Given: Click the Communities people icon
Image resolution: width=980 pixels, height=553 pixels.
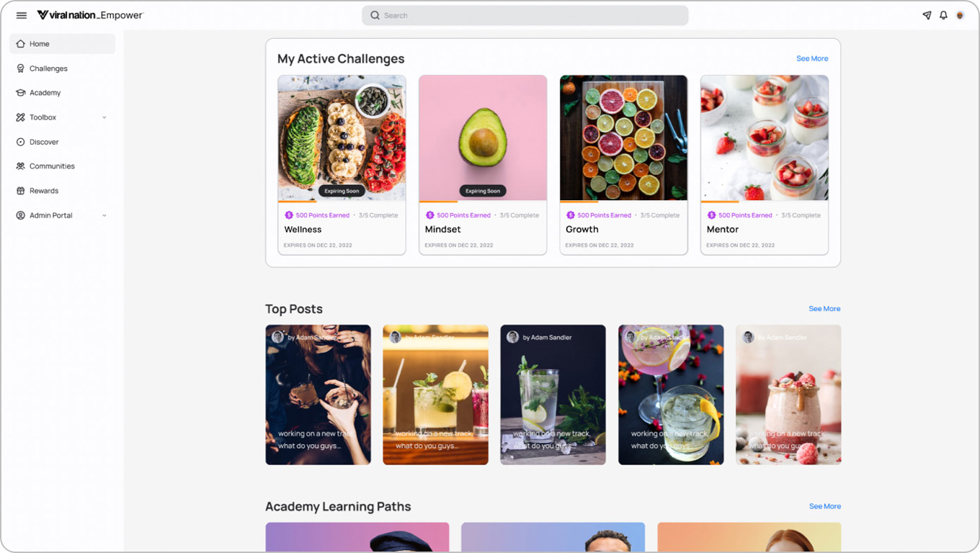Looking at the screenshot, I should coord(20,166).
